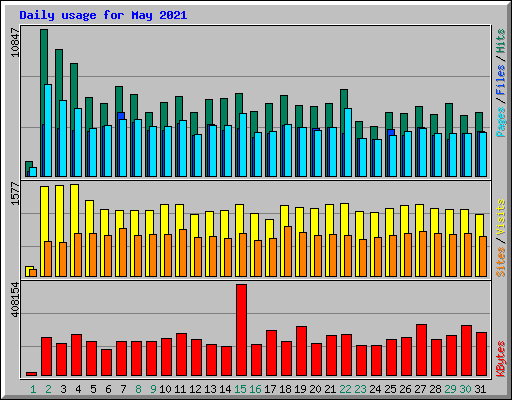512x400 pixels.
Task: Click day 25 on the x-axis
Action: 390,389
